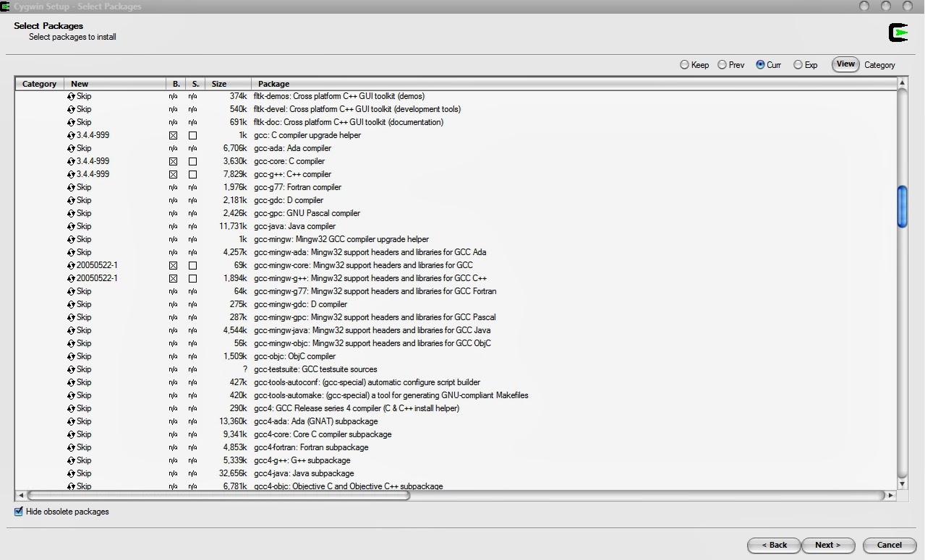Cycle version icon for gcc-ada
This screenshot has height=560, width=925.
tap(72, 148)
